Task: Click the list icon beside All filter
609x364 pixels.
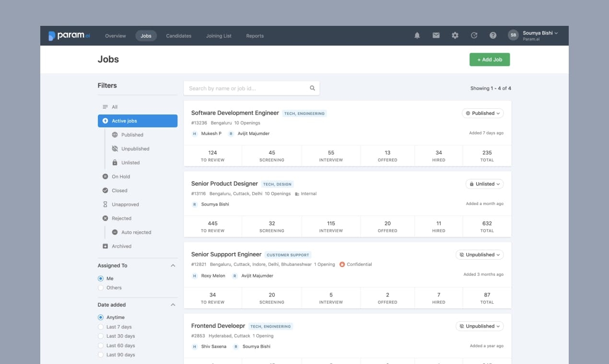Action: point(105,107)
